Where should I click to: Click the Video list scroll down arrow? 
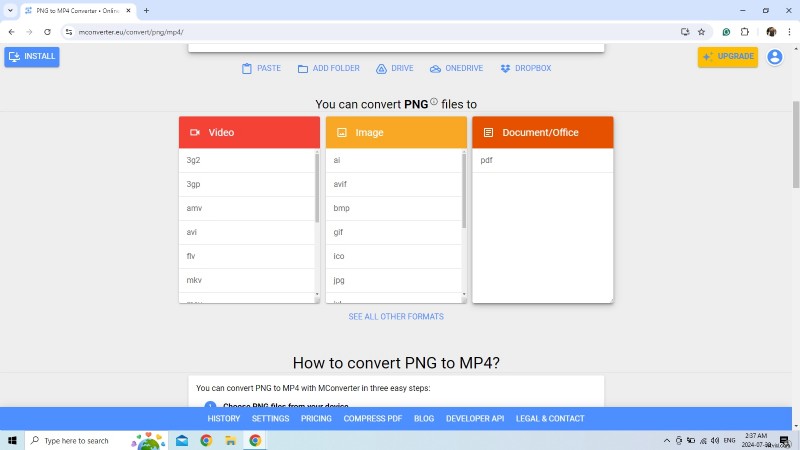pos(317,294)
